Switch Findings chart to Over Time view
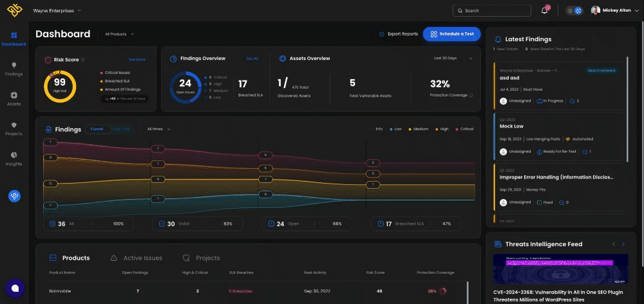644x304 pixels. coord(121,129)
